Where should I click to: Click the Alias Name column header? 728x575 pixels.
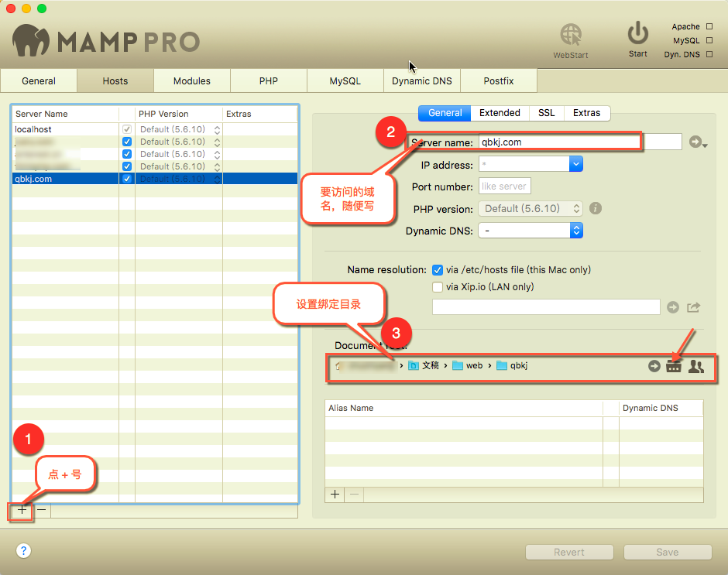click(464, 408)
